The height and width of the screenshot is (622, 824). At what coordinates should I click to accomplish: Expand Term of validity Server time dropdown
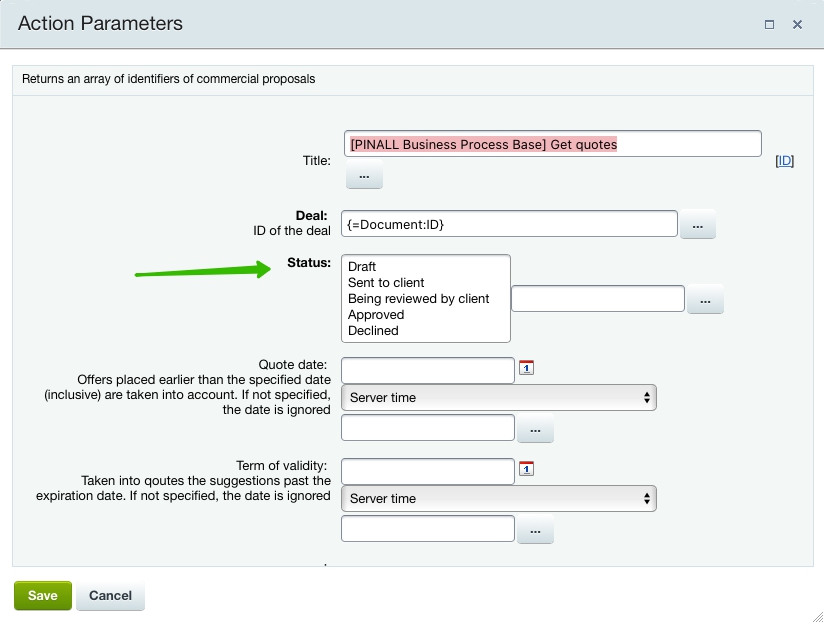498,499
